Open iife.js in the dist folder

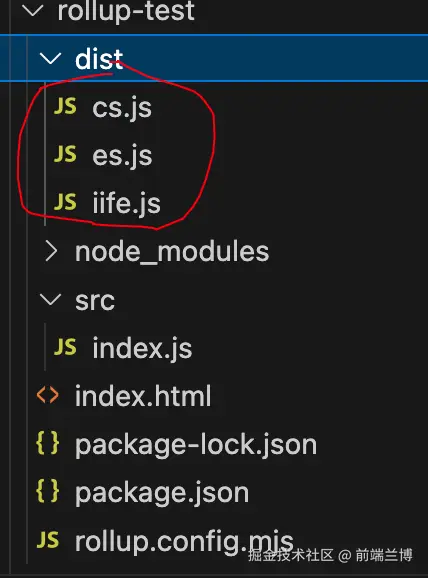(x=126, y=203)
